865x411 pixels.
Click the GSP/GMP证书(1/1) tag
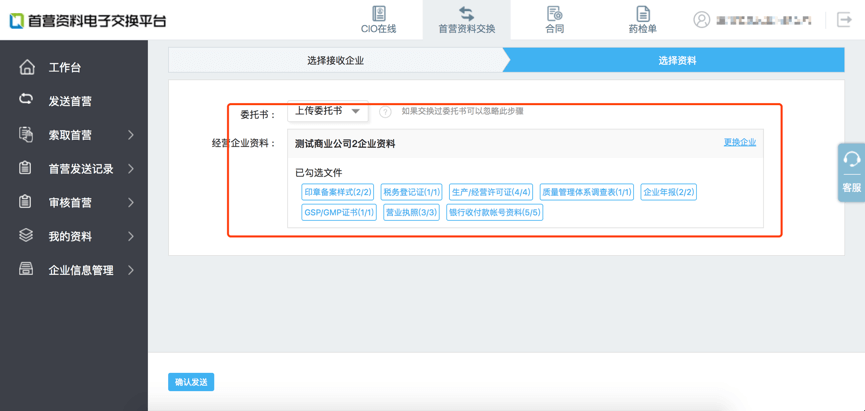coord(339,212)
